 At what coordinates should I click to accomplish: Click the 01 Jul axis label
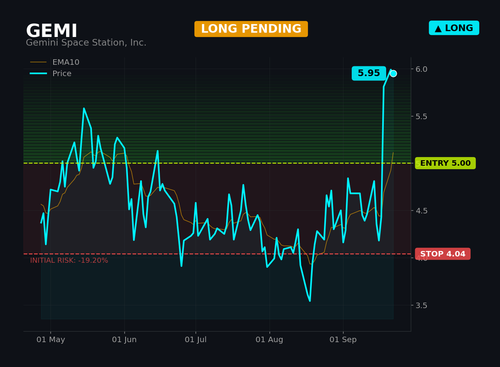(196, 340)
